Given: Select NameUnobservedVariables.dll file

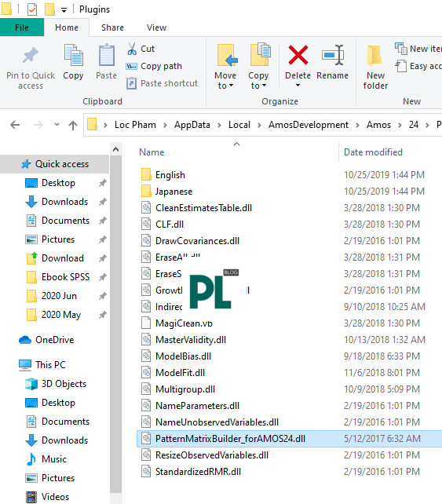Looking at the screenshot, I should (x=217, y=422).
